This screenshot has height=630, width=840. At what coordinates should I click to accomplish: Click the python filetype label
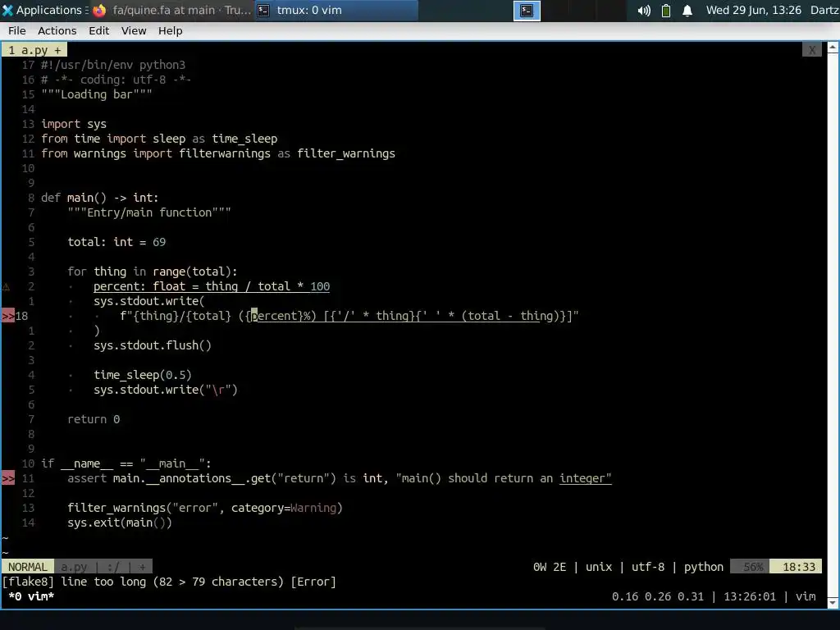[703, 567]
